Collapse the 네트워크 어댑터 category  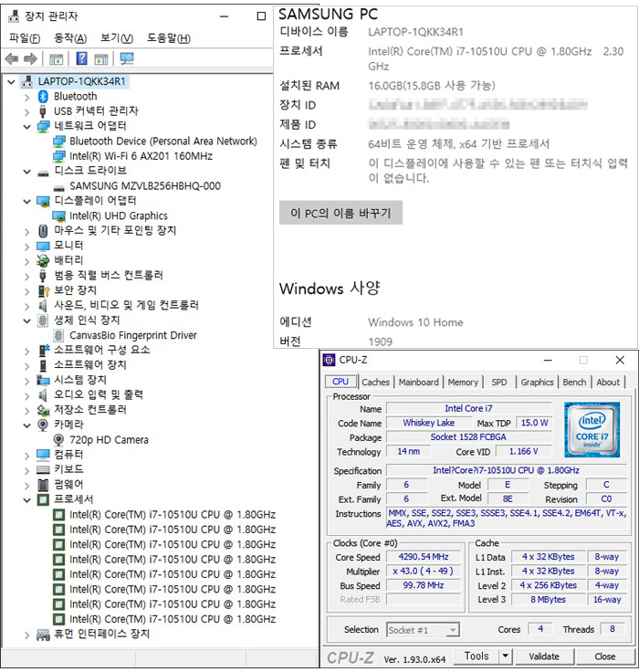tap(27, 126)
